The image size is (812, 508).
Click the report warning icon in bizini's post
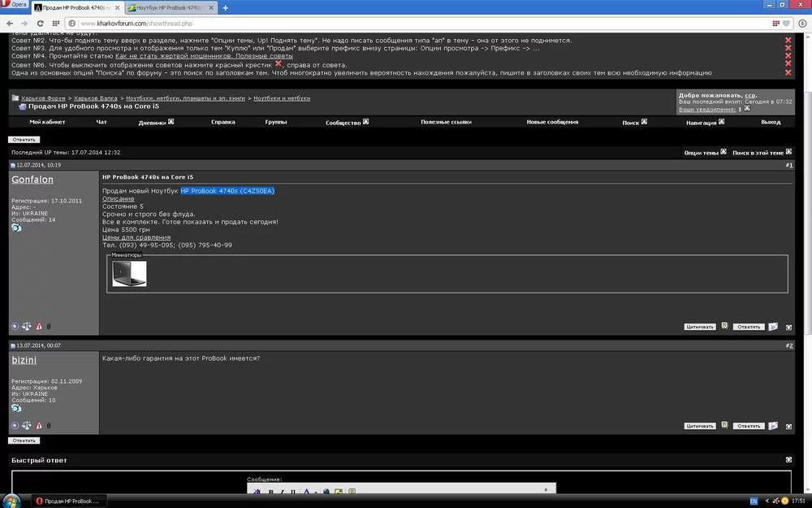[x=39, y=426]
